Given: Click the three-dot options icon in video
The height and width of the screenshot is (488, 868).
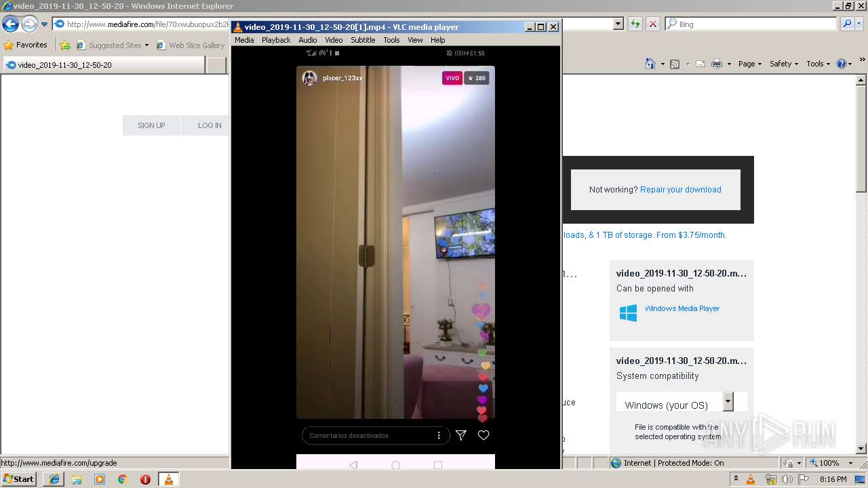Looking at the screenshot, I should point(439,435).
